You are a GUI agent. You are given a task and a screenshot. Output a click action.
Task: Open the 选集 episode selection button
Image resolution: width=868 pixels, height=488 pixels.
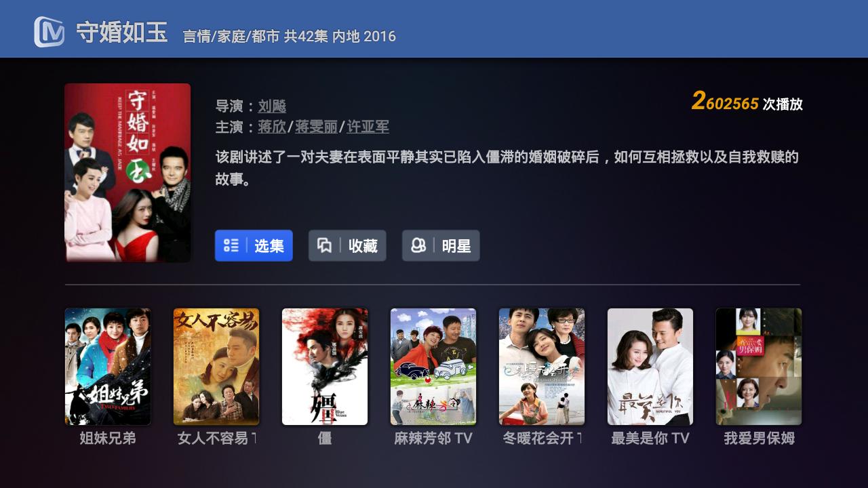[254, 245]
